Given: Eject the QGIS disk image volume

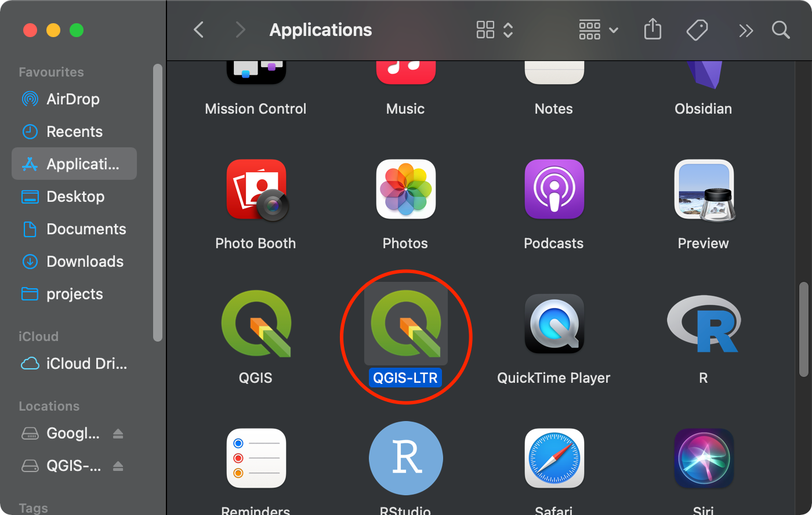Looking at the screenshot, I should point(118,466).
